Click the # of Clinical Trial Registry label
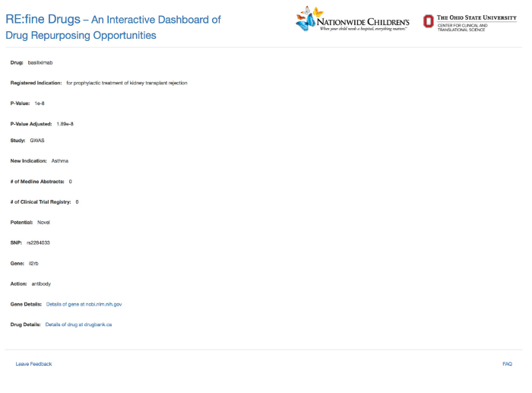This screenshot has width=532, height=393. (x=40, y=202)
